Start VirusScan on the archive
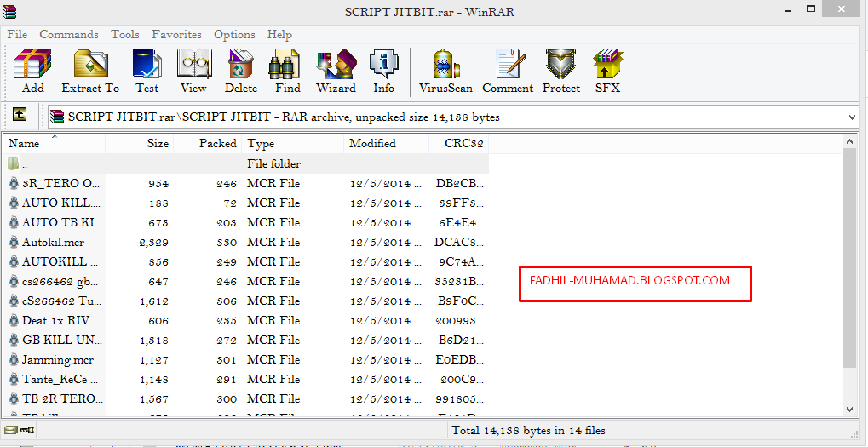Screen dimensions: 868x447 (445, 72)
